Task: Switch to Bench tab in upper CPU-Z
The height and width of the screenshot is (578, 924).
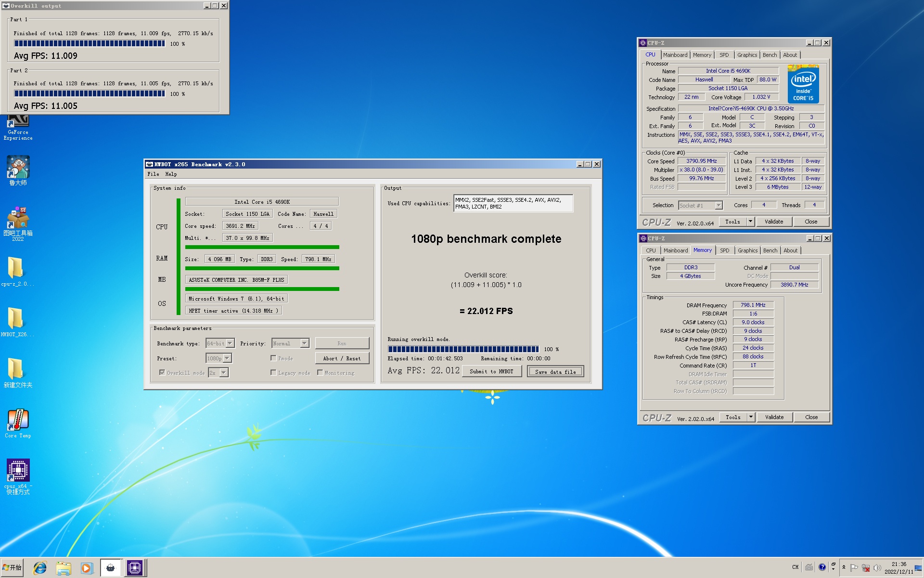Action: point(770,55)
